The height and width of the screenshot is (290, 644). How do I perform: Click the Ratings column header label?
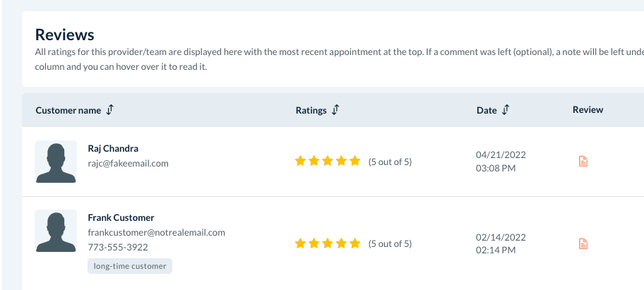pyautogui.click(x=311, y=110)
